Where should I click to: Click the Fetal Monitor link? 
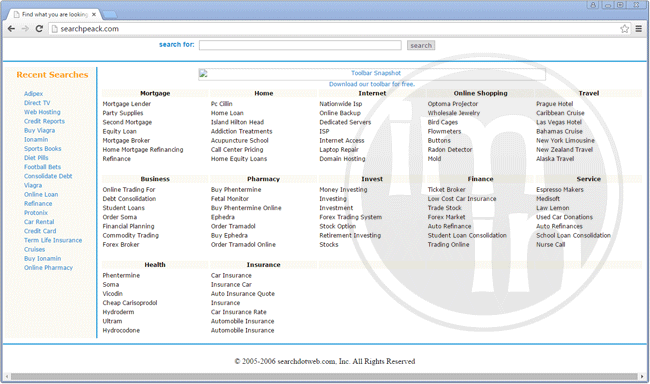point(230,199)
